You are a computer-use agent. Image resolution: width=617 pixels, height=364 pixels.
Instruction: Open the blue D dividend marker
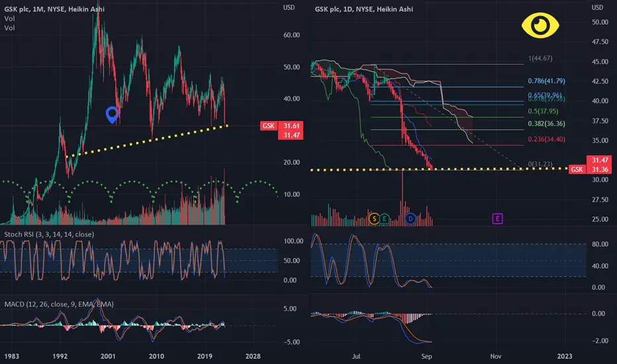pos(410,218)
